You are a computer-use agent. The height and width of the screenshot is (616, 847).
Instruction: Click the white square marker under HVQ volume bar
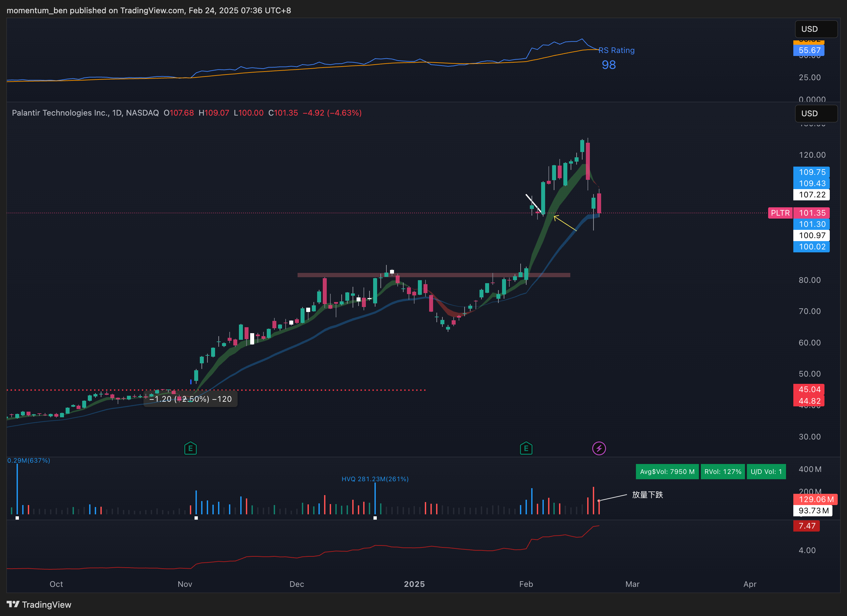tap(375, 518)
